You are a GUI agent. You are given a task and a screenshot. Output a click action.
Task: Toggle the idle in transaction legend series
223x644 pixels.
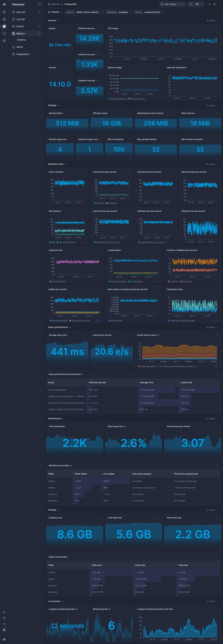66,242
